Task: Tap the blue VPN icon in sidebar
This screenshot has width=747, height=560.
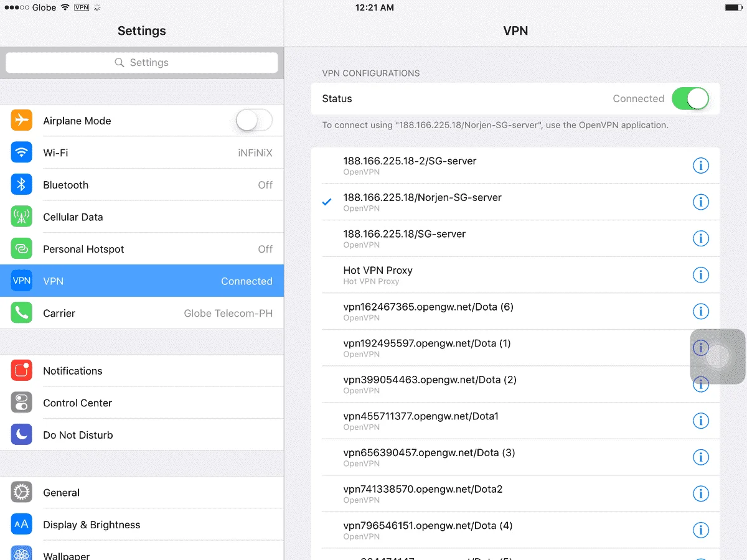Action: (x=22, y=281)
